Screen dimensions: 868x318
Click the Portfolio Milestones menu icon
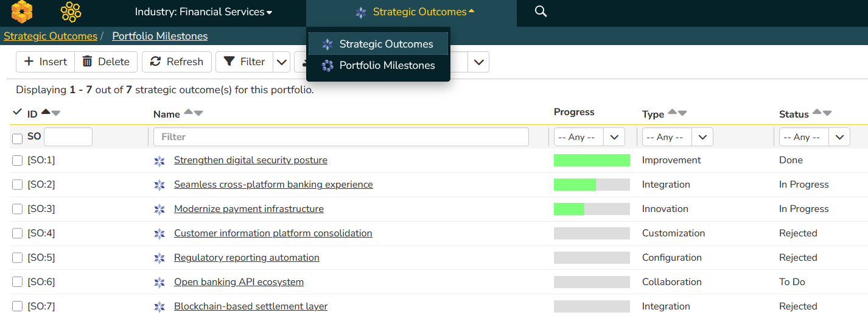[327, 65]
